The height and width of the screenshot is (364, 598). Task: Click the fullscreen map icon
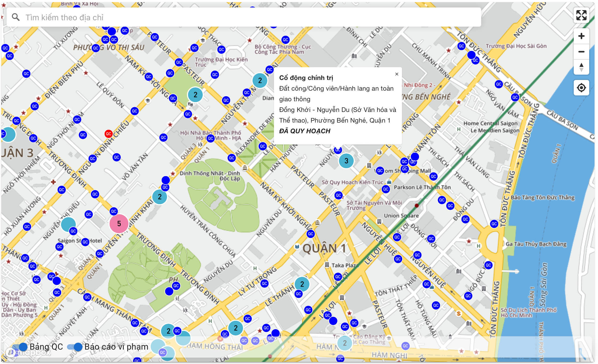click(x=581, y=15)
